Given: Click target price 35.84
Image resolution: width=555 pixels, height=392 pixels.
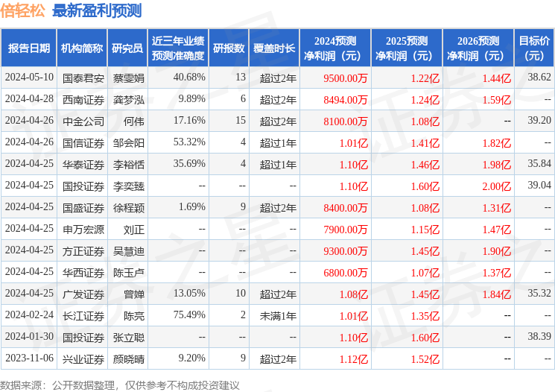Looking at the screenshot, I should 539,164.
